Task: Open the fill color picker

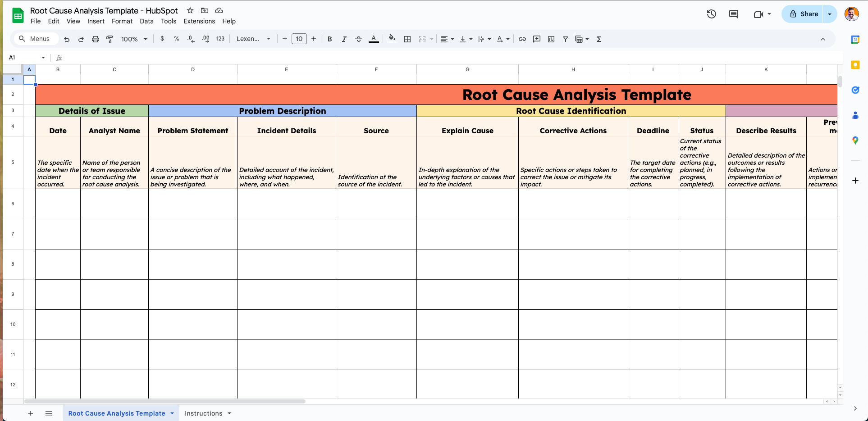Action: (392, 39)
